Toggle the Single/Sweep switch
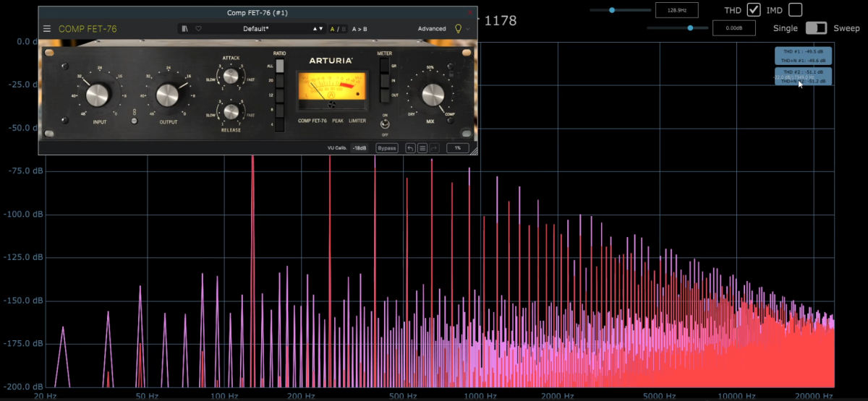This screenshot has height=401, width=868. 816,27
